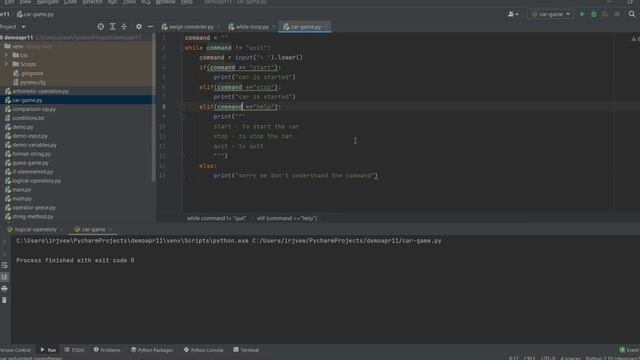The image size is (640, 360).
Task: Collapse code fold marker at line 8
Action: point(182,107)
